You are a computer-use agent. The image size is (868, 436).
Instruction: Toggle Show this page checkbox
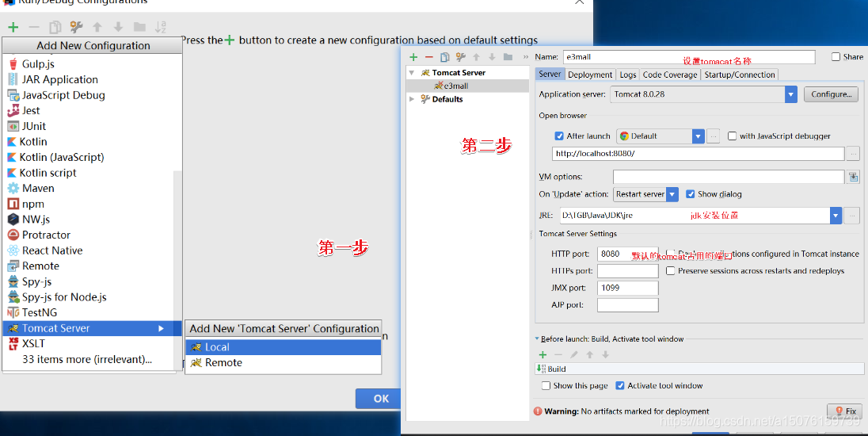point(546,385)
